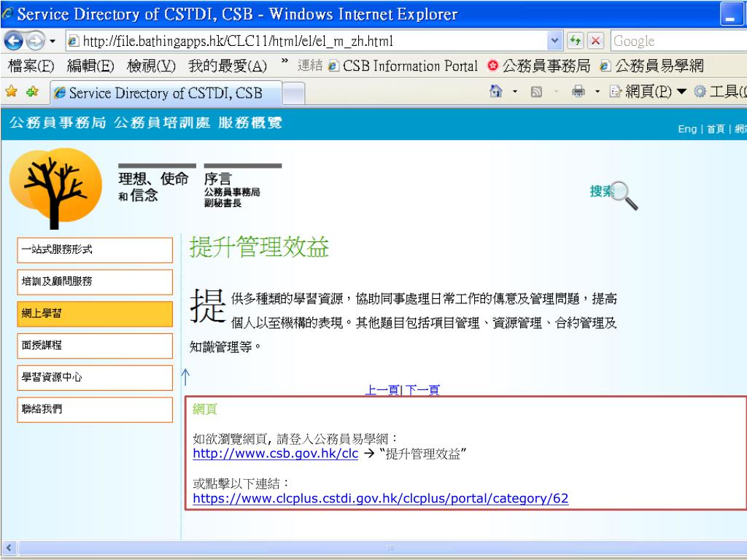The width and height of the screenshot is (747, 560).
Task: Click the Add to Favorites icon
Action: tap(32, 91)
